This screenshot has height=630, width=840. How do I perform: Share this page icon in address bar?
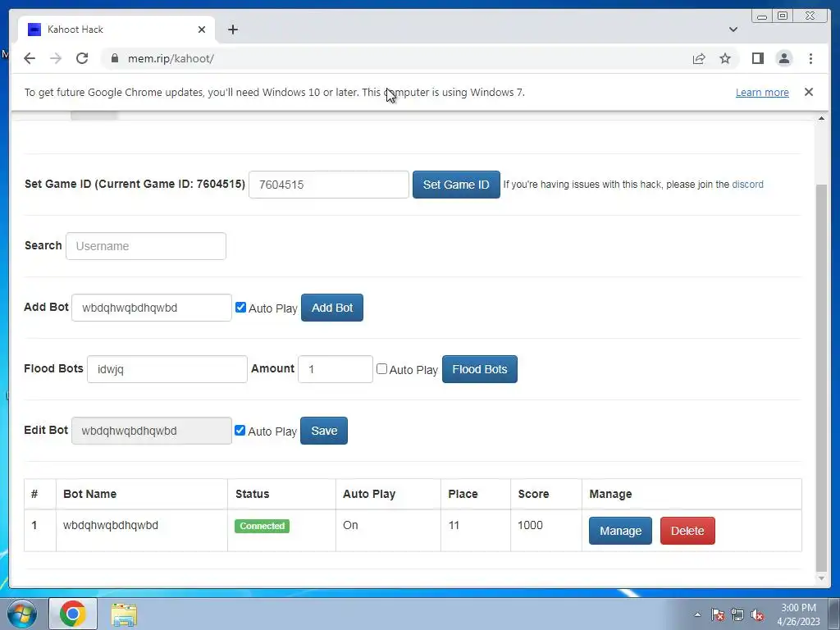point(699,58)
